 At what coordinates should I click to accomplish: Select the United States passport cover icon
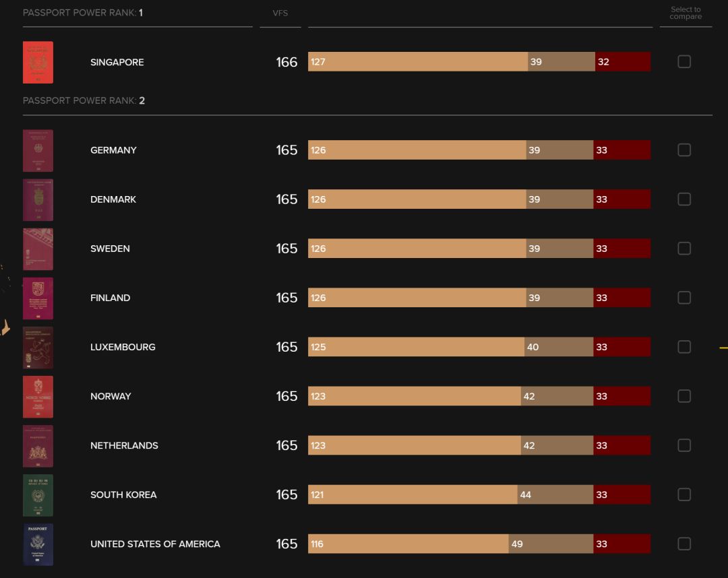point(38,544)
